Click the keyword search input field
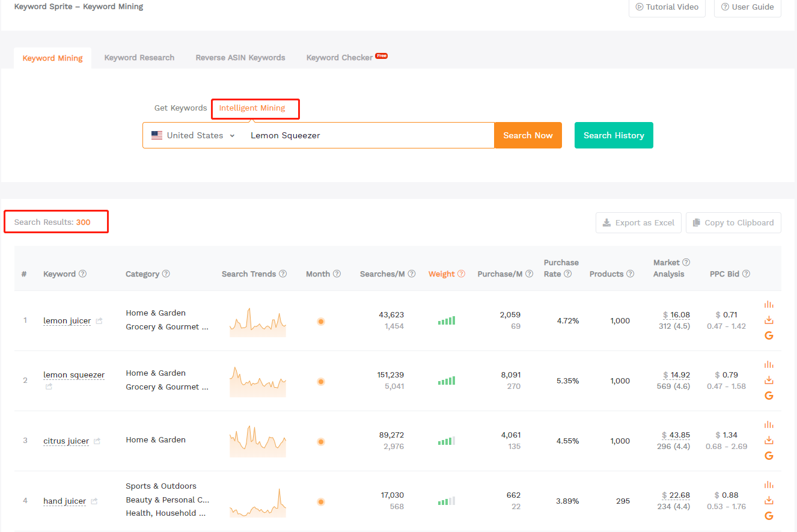Image resolution: width=797 pixels, height=532 pixels. coord(367,135)
